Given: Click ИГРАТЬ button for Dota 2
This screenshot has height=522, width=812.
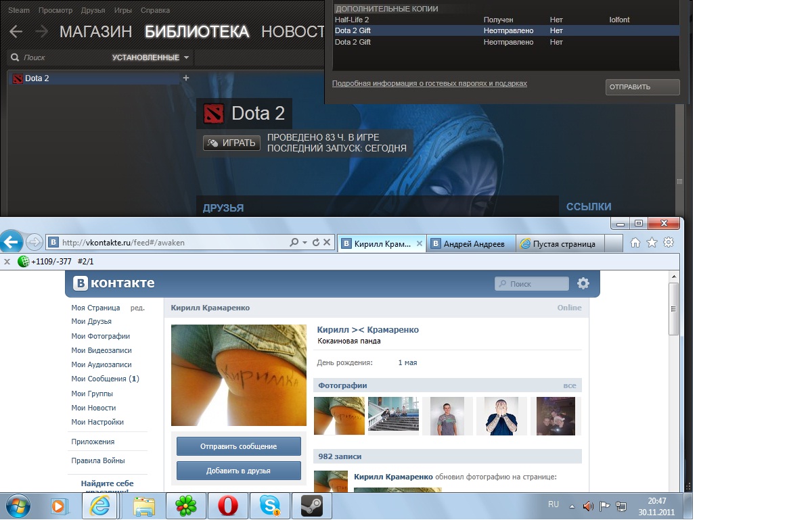Looking at the screenshot, I should (231, 143).
